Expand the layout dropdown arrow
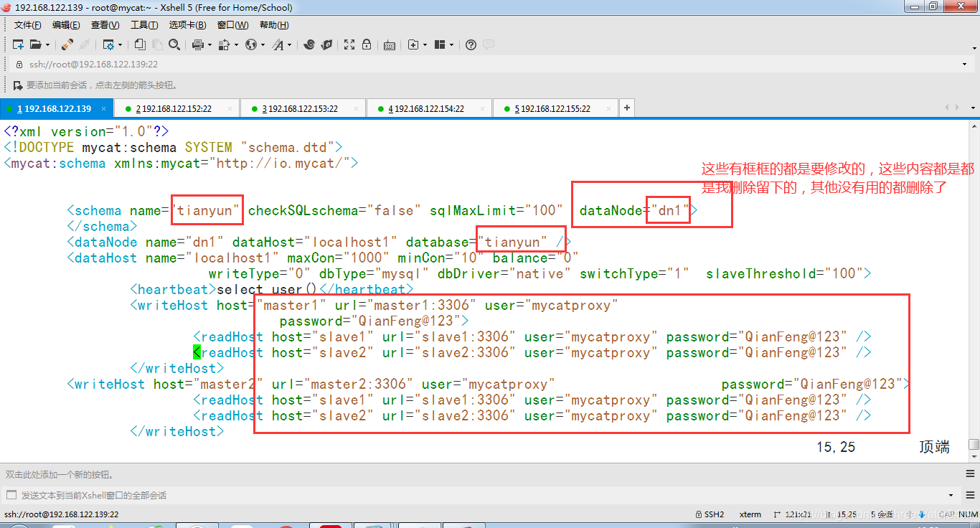Image resolution: width=980 pixels, height=528 pixels. click(x=451, y=44)
